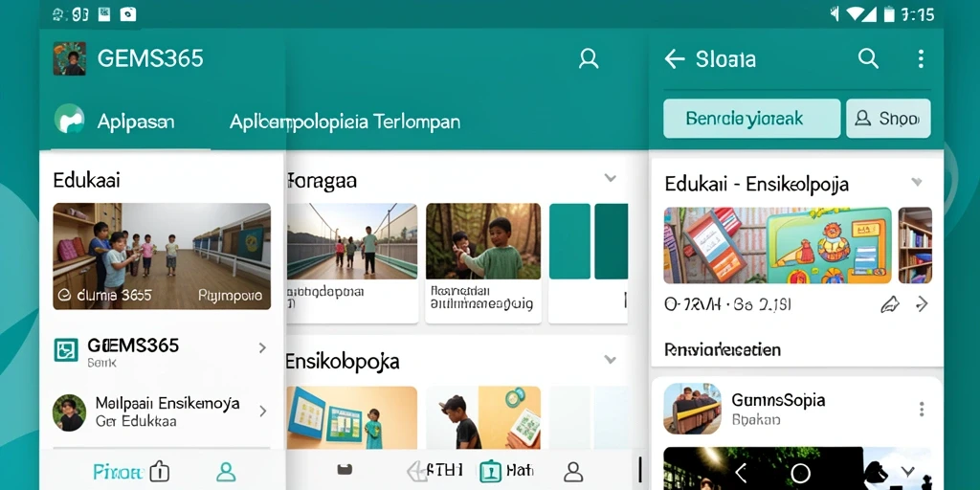The height and width of the screenshot is (490, 980).
Task: Open the Edukaii Ensikeolpoja colorful banner image
Action: [777, 246]
